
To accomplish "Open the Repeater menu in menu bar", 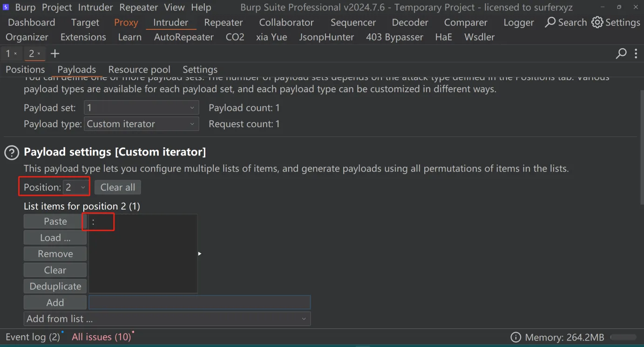I will [x=138, y=7].
